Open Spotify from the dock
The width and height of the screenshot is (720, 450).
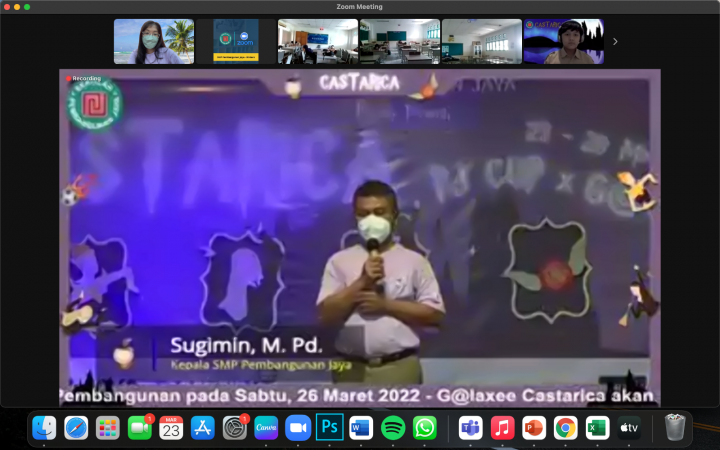393,428
